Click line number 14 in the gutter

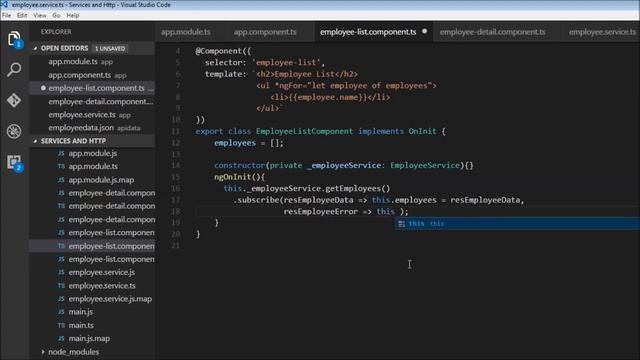[176, 165]
